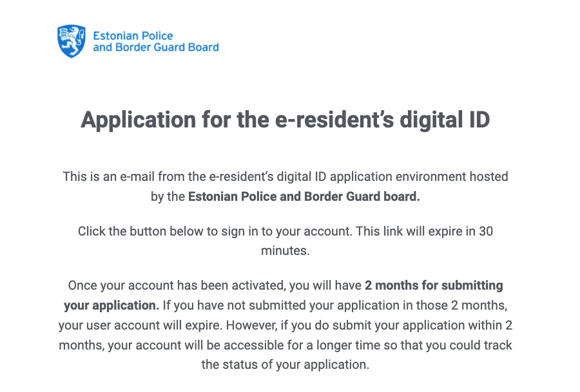Click the bold "your application." text
Image resolution: width=580 pixels, height=392 pixels.
pos(111,306)
